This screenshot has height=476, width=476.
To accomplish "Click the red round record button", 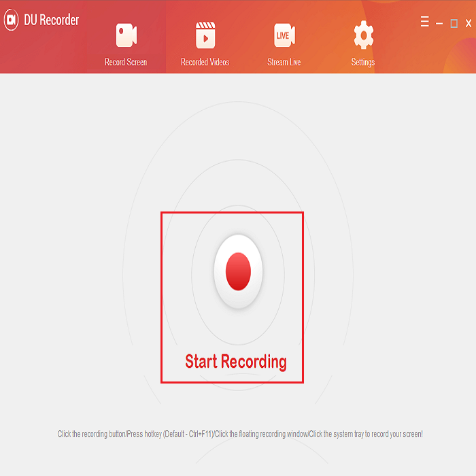I will click(238, 271).
